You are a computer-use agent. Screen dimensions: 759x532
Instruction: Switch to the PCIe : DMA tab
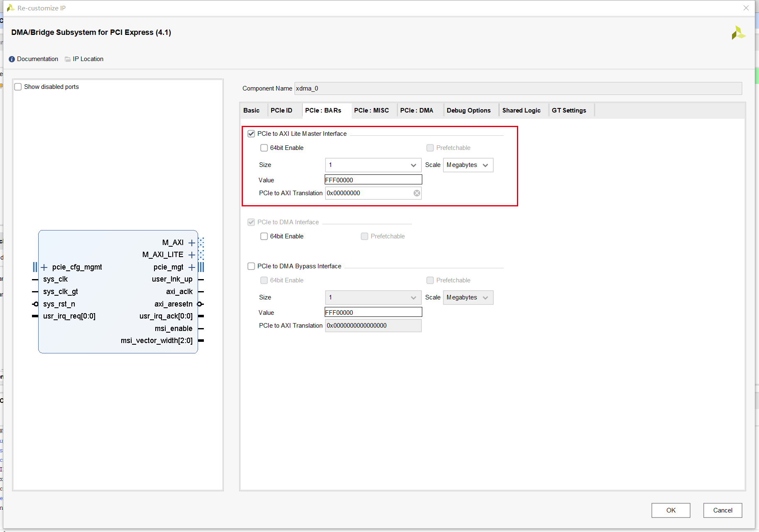416,110
